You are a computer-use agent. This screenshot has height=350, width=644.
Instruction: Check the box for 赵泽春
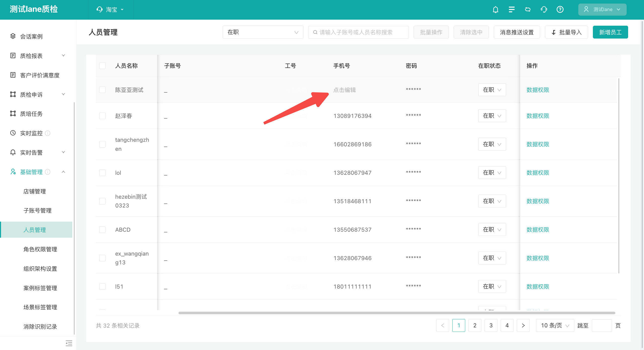pyautogui.click(x=102, y=116)
